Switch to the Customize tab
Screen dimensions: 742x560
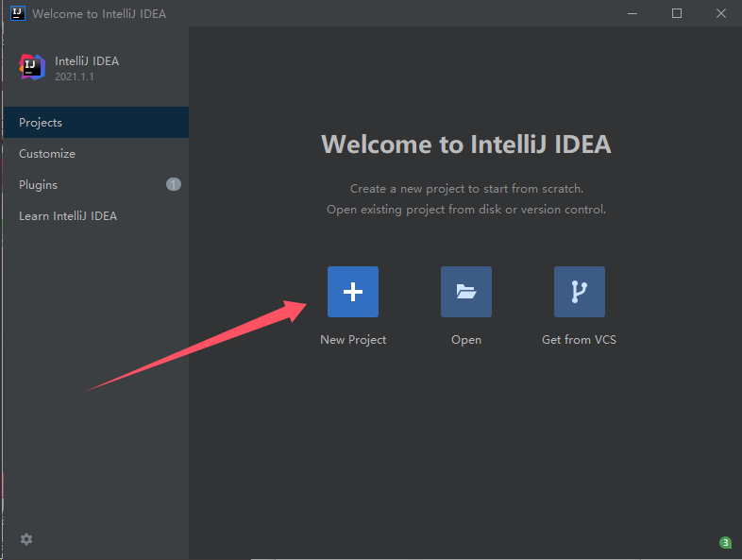47,154
